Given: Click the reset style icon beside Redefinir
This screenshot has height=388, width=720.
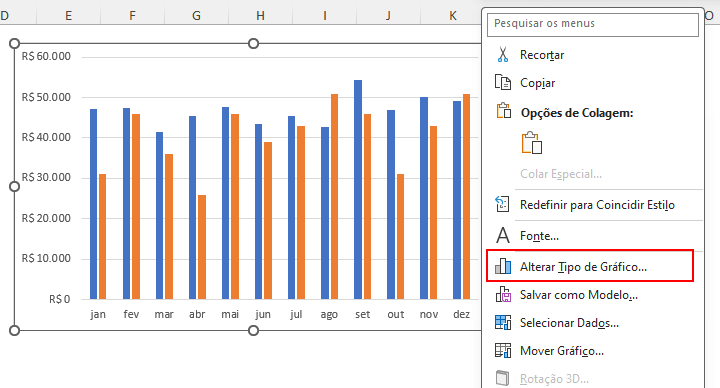Looking at the screenshot, I should tap(502, 204).
